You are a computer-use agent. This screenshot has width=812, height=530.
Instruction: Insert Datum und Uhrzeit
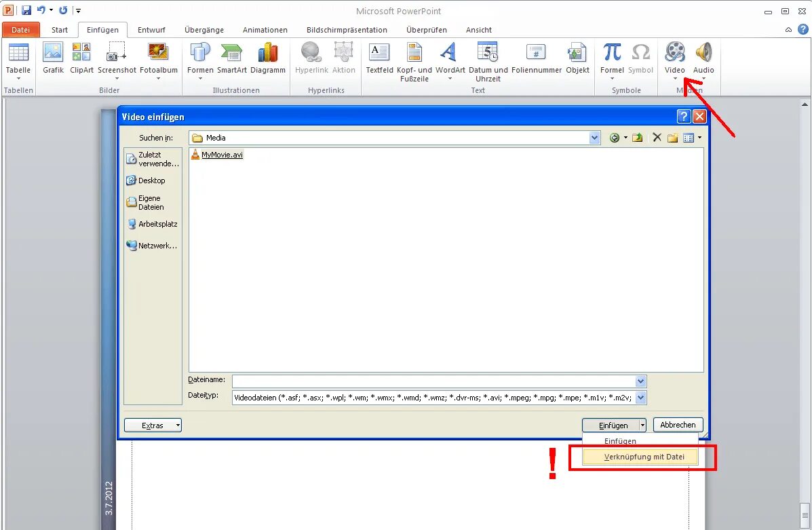[488, 62]
